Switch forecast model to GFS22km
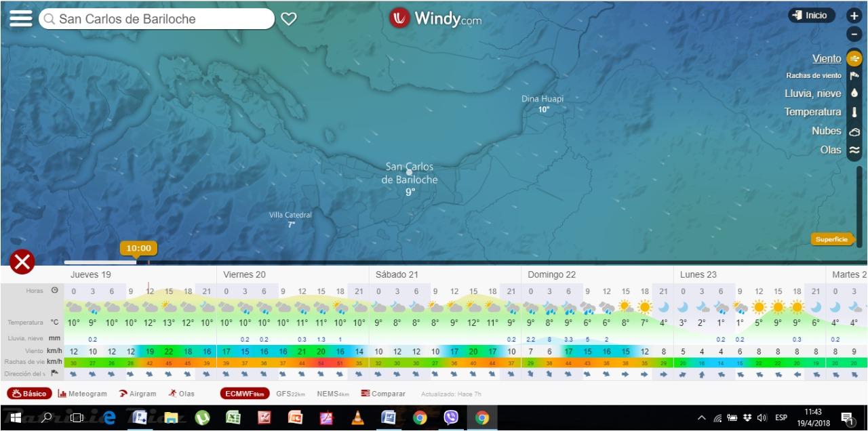This screenshot has height=431, width=868. pos(290,393)
